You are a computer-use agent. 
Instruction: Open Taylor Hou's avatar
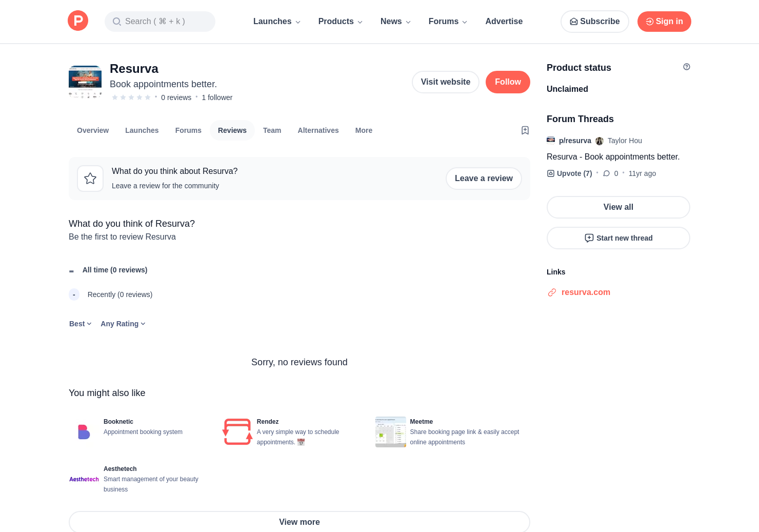[600, 141]
